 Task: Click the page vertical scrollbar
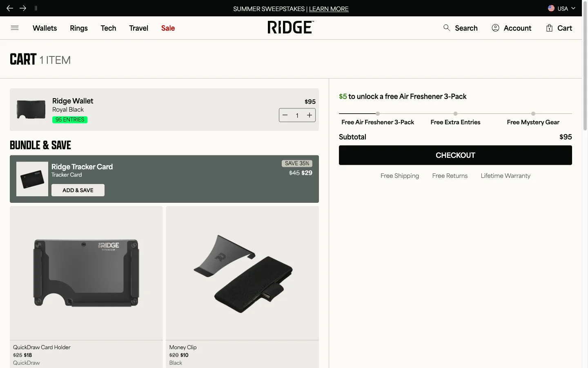pos(585,65)
